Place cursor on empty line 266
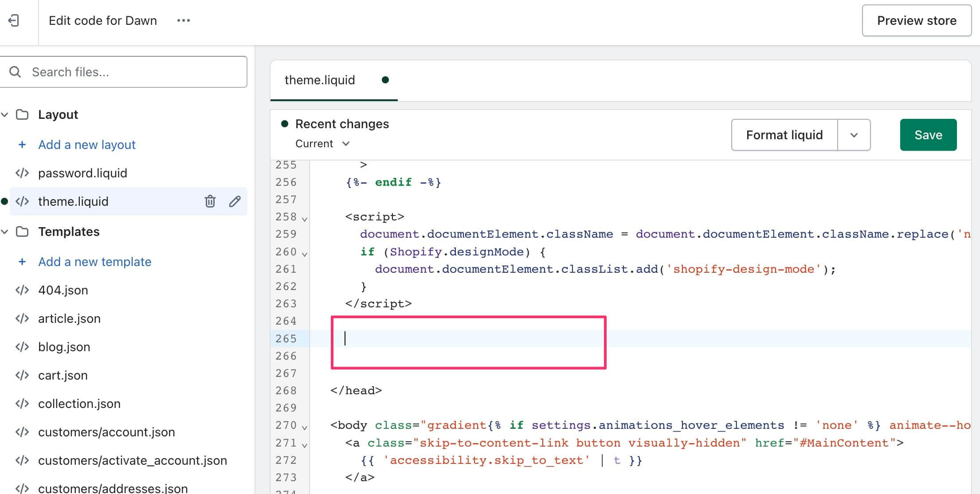 click(x=640, y=356)
